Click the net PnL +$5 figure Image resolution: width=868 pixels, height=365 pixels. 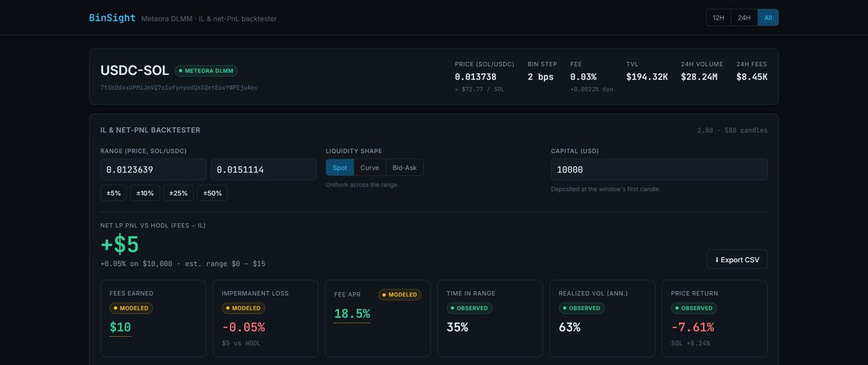coord(121,244)
